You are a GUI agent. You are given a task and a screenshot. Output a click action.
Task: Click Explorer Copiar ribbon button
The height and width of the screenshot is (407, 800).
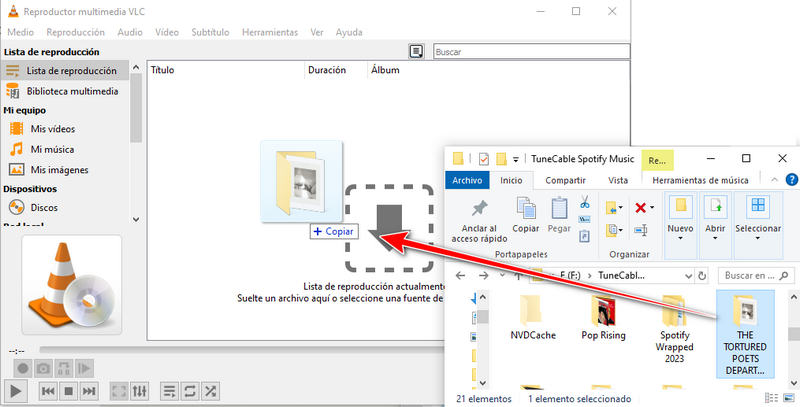coord(526,215)
